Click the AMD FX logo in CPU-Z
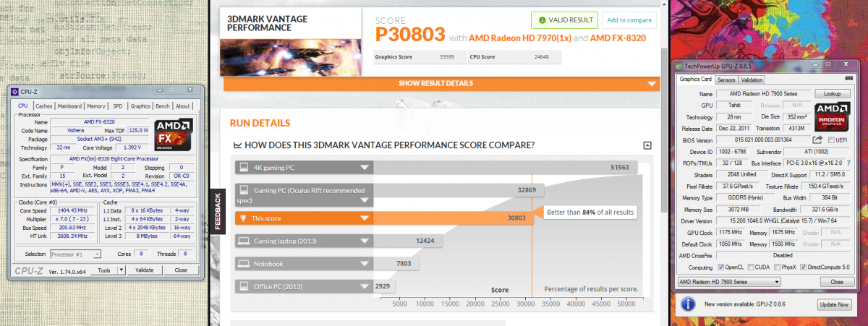 [174, 134]
